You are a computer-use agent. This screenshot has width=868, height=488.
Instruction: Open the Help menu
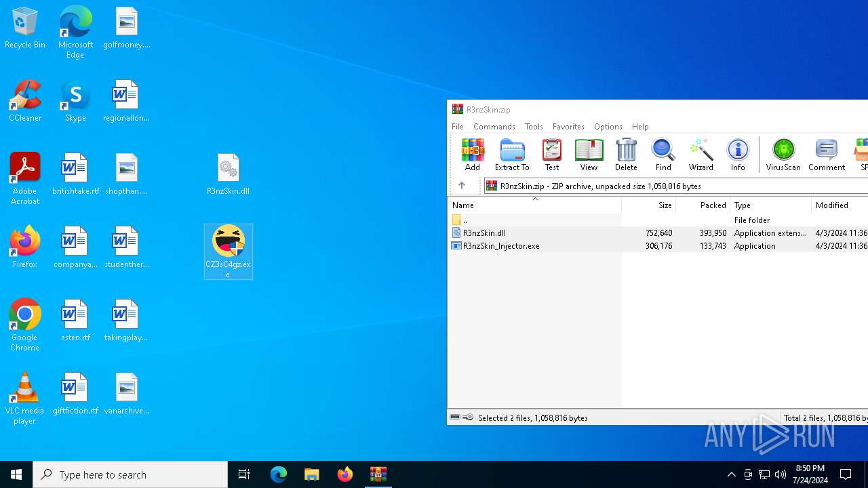click(x=640, y=127)
